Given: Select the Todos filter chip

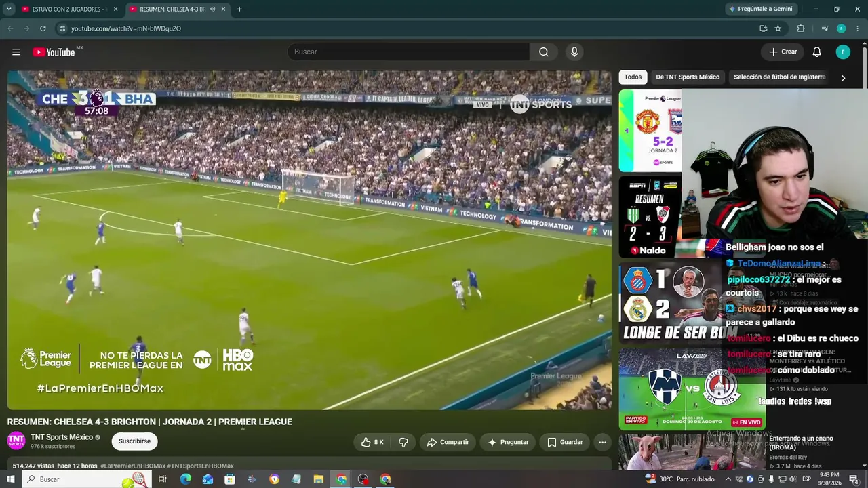Looking at the screenshot, I should (633, 77).
